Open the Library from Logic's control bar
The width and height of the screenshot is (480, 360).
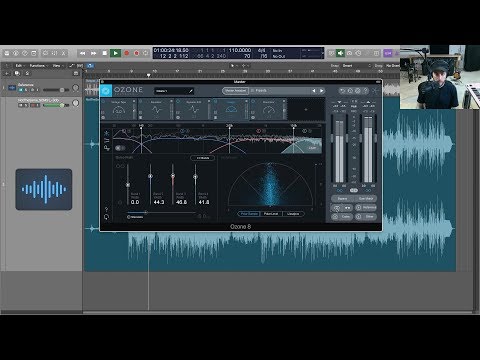[7, 53]
